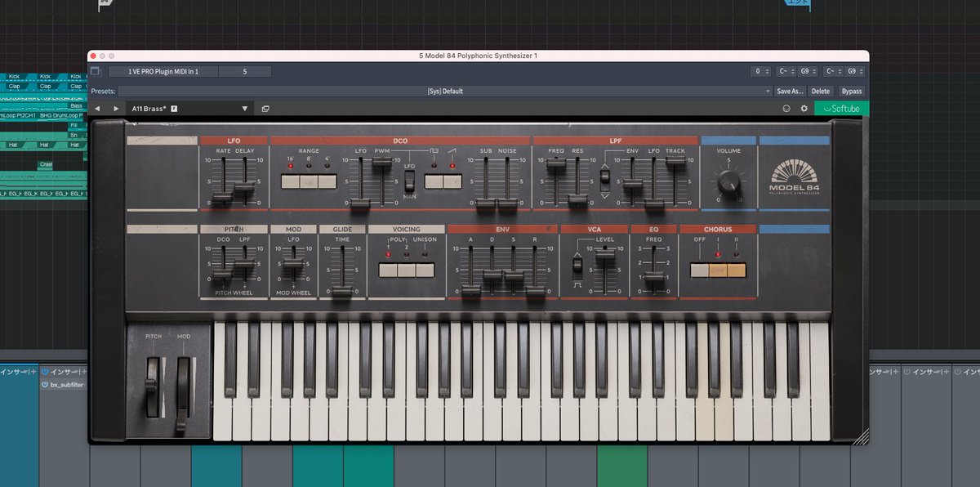Click the SUB oscillator level slider
Screen dimensions: 980x487
coord(486,203)
